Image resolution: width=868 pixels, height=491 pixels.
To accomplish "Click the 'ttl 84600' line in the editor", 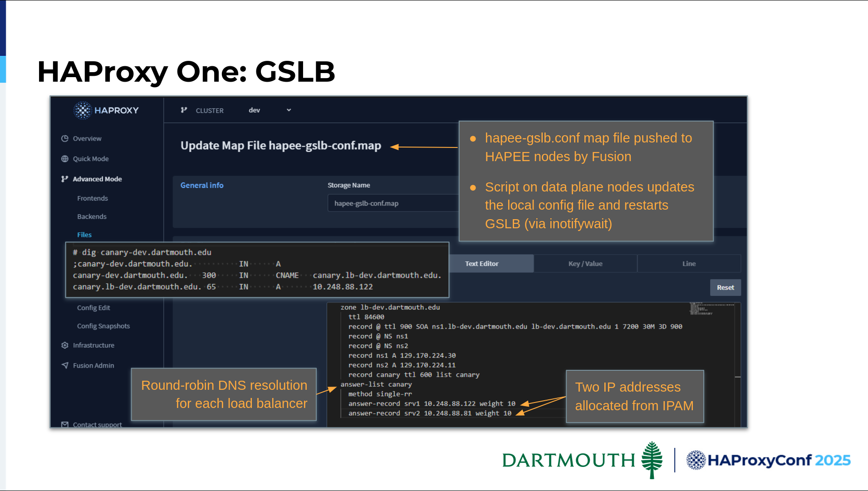I will click(366, 317).
